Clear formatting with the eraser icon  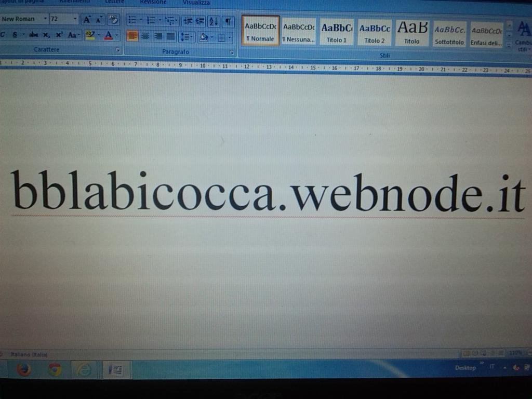pos(113,20)
